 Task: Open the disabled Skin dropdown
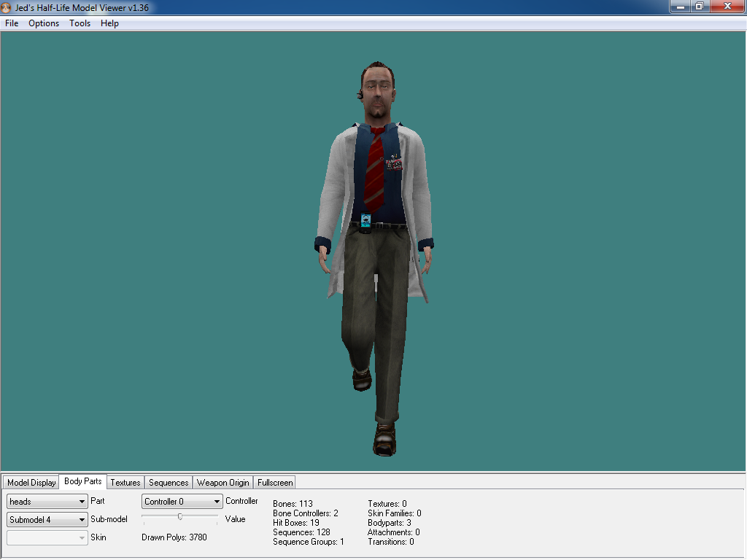(47, 537)
